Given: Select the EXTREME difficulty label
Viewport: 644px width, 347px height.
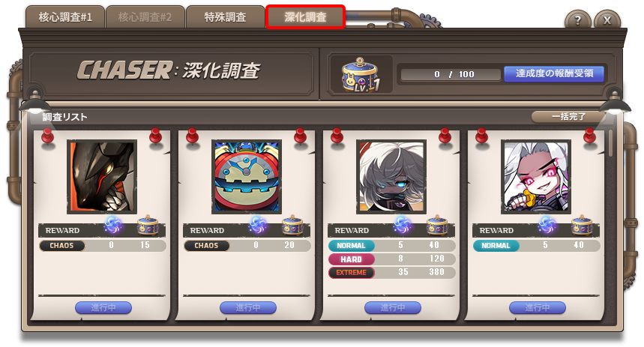Looking at the screenshot, I should [x=351, y=273].
